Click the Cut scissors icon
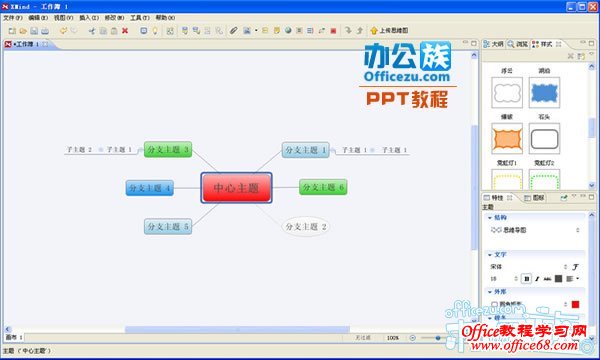The height and width of the screenshot is (360, 600). [x=92, y=31]
